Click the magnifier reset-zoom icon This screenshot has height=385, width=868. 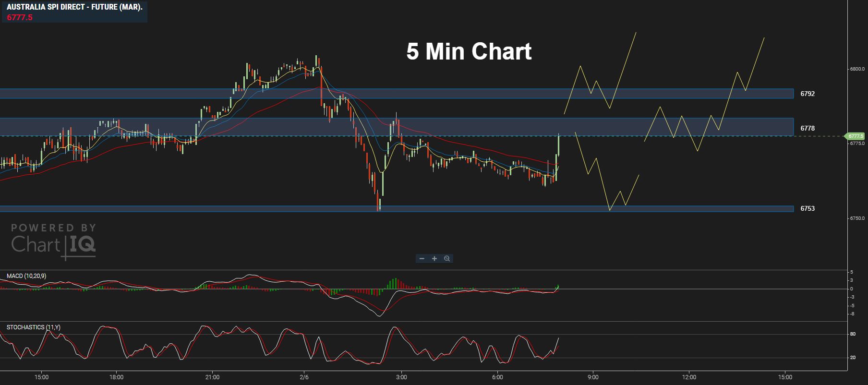(447, 259)
